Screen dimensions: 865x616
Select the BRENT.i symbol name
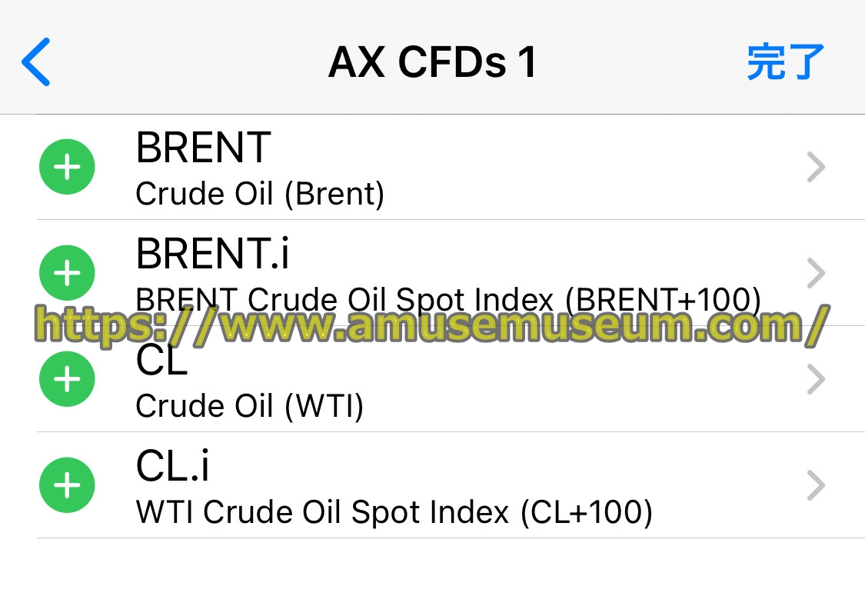(x=212, y=254)
